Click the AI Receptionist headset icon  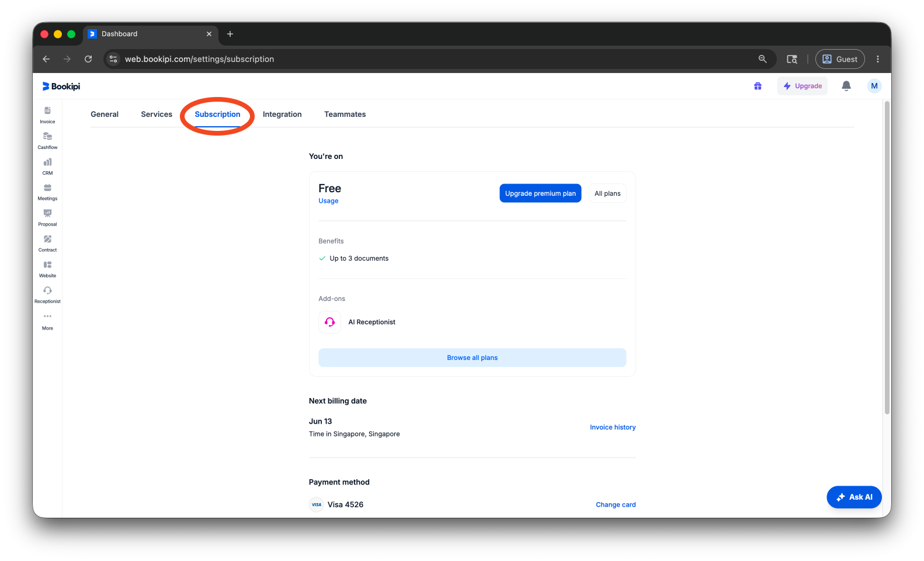click(x=329, y=322)
